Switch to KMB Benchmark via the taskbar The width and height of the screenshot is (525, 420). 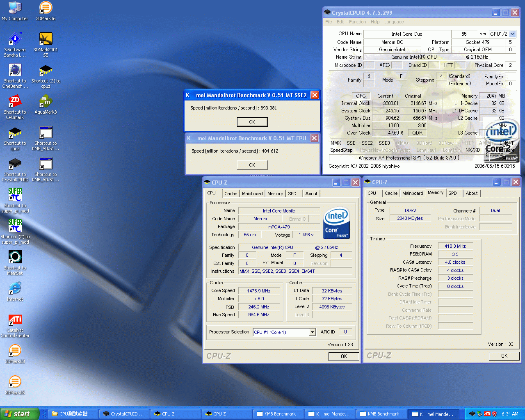click(x=278, y=414)
